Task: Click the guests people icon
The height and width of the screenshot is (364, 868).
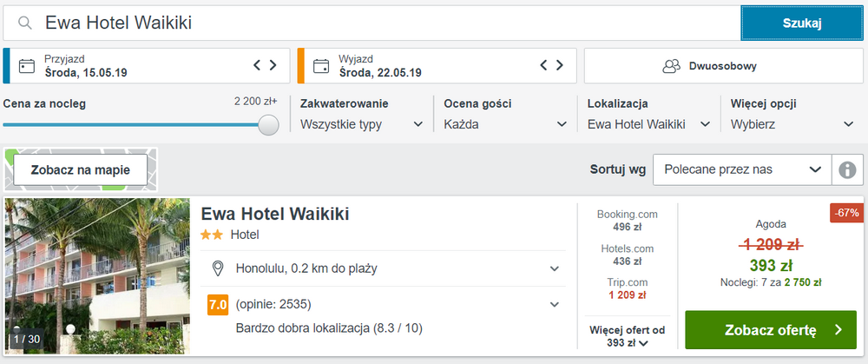Action: pos(671,66)
